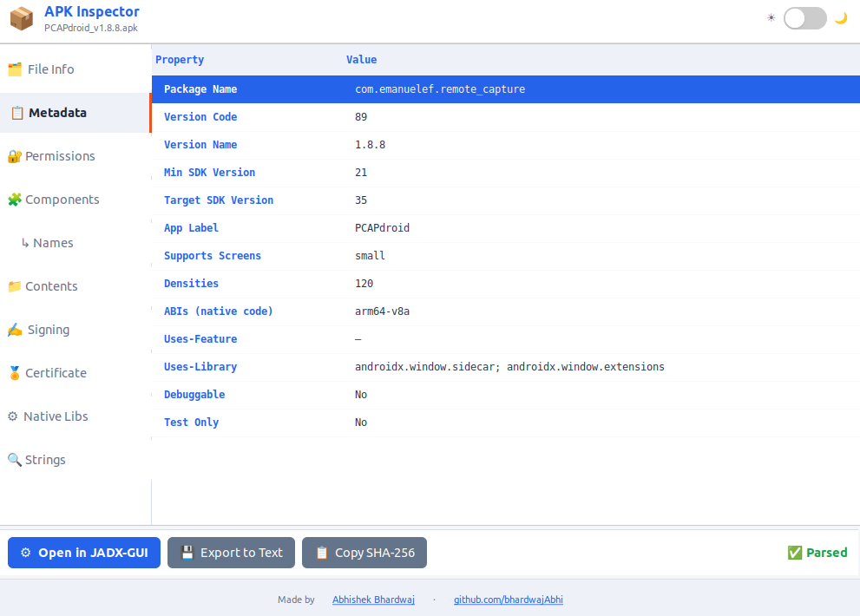Switch to the Signing tab

click(75, 329)
